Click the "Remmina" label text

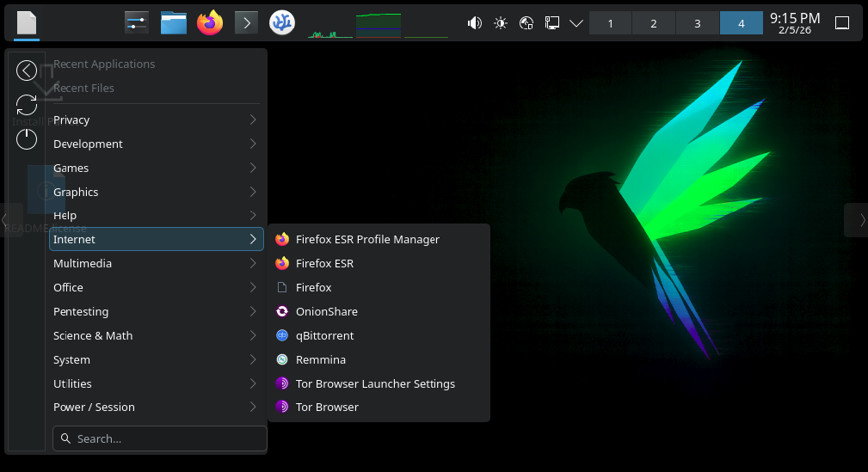pyautogui.click(x=321, y=359)
